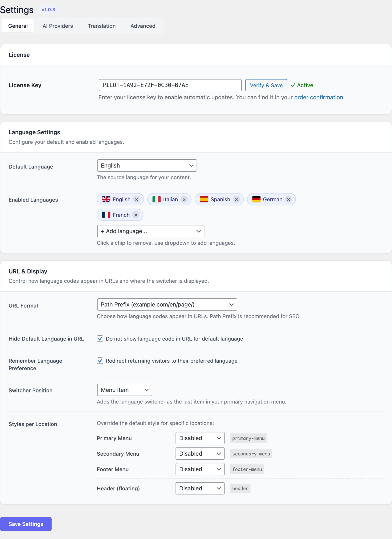Open the URL Format dropdown
Viewport: 392px width, 539px height.
[167, 304]
